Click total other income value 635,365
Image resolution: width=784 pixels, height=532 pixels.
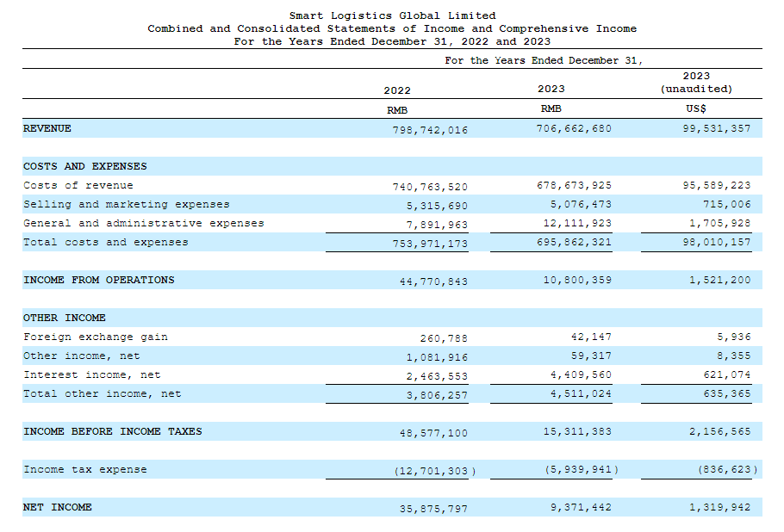point(727,394)
